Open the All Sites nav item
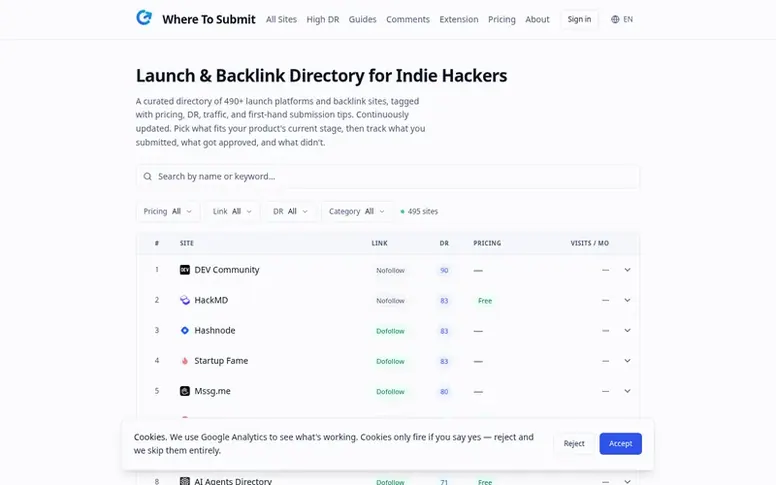This screenshot has height=485, width=776. click(x=281, y=19)
